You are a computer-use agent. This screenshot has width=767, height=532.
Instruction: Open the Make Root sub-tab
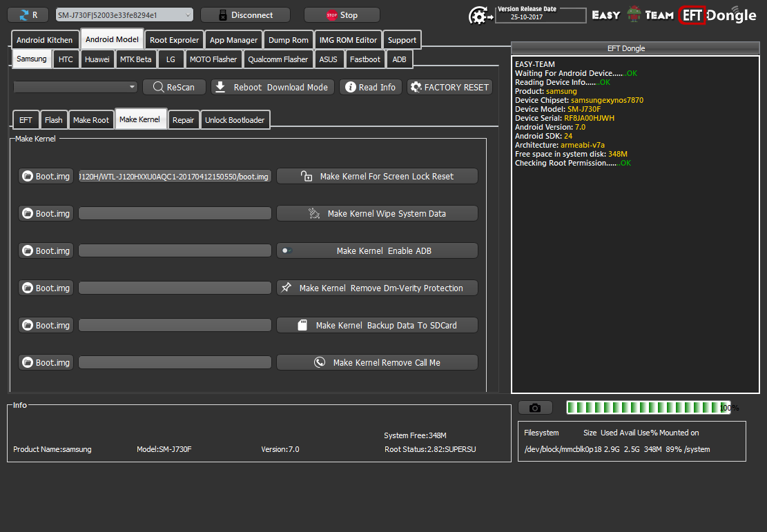click(91, 120)
